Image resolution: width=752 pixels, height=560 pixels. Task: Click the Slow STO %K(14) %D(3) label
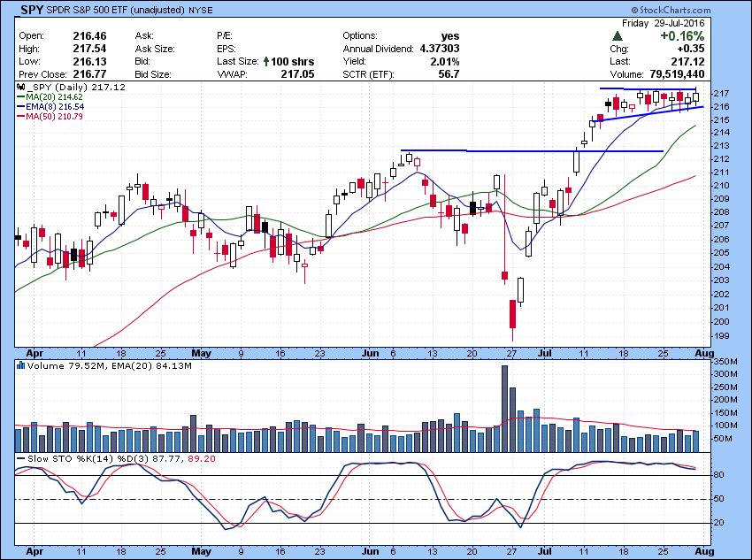point(88,459)
